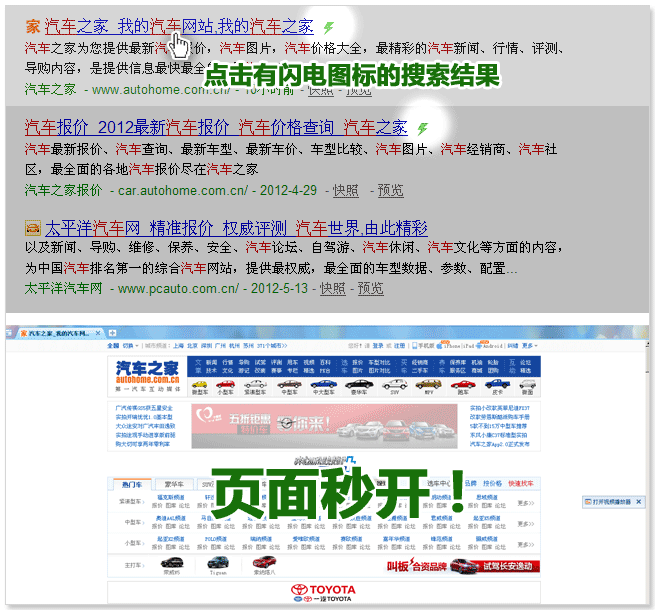The image size is (655, 610).
Task: Click the iPhone app icon in top bar
Action: pos(440,346)
